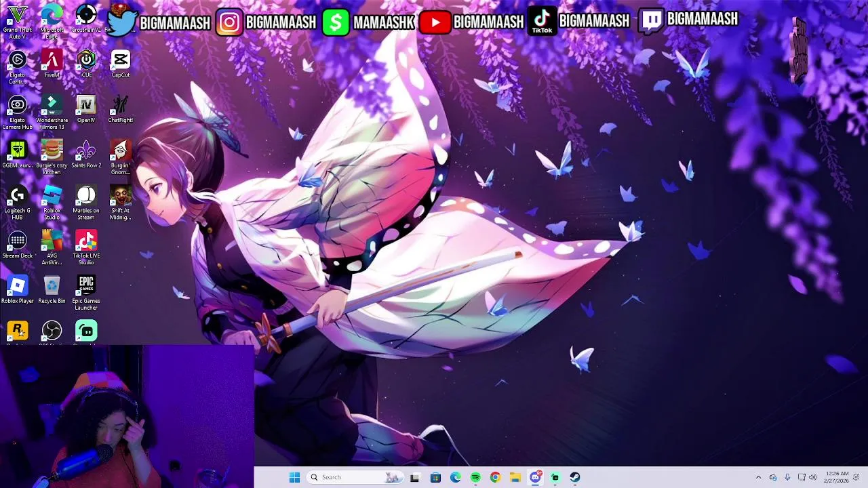Screen dimensions: 868x488
Task: Click the taskbar Search box
Action: pyautogui.click(x=355, y=477)
